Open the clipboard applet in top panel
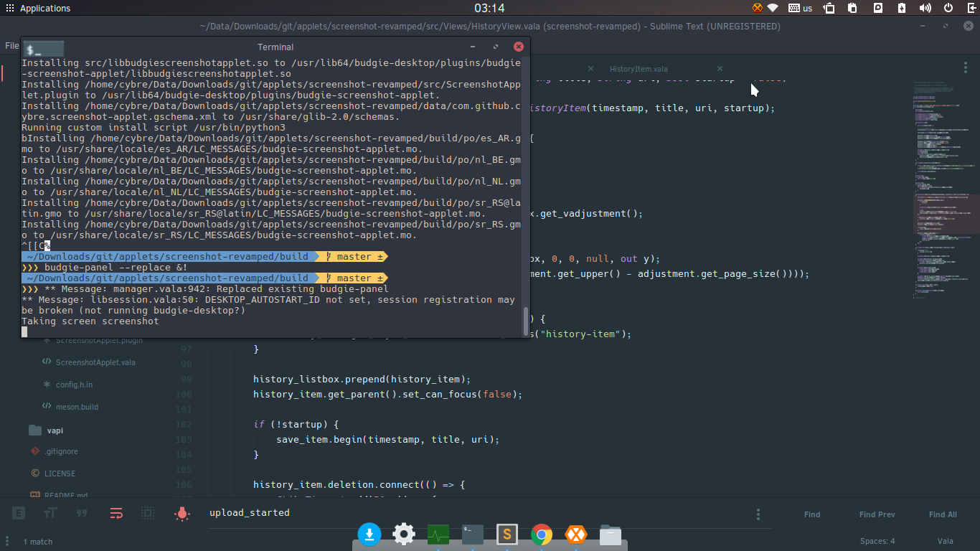The height and width of the screenshot is (551, 980). coord(852,8)
